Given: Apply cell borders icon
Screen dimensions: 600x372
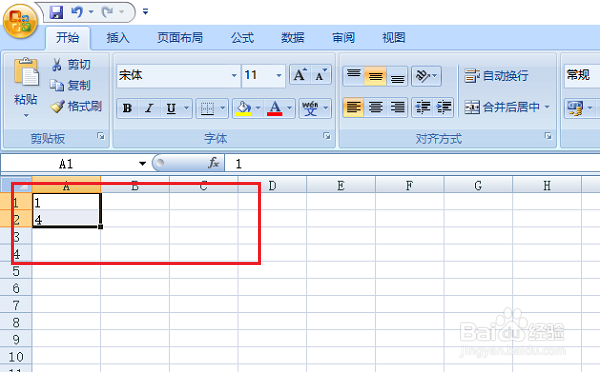Looking at the screenshot, I should point(207,108).
